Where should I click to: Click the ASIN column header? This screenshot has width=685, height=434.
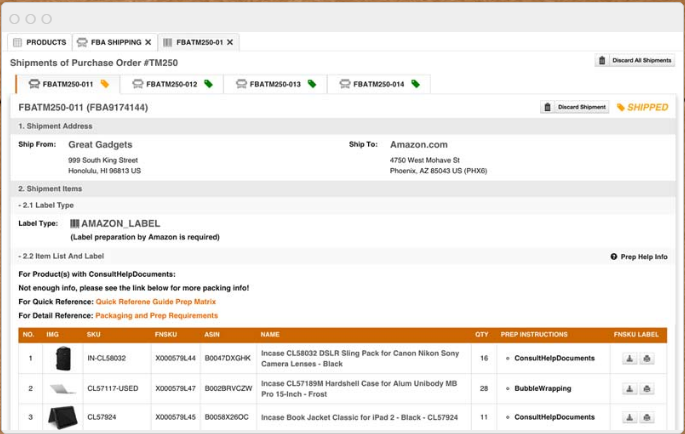coord(212,334)
